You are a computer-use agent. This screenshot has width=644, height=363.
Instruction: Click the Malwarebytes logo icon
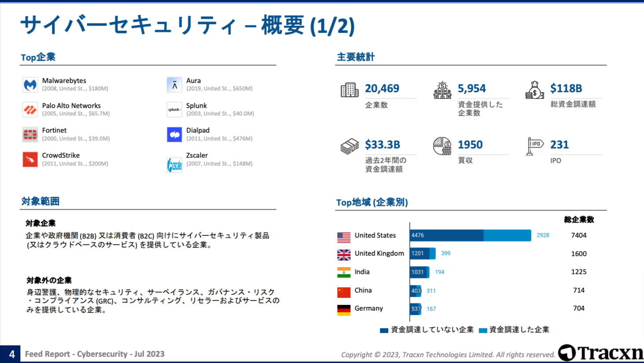(x=30, y=84)
